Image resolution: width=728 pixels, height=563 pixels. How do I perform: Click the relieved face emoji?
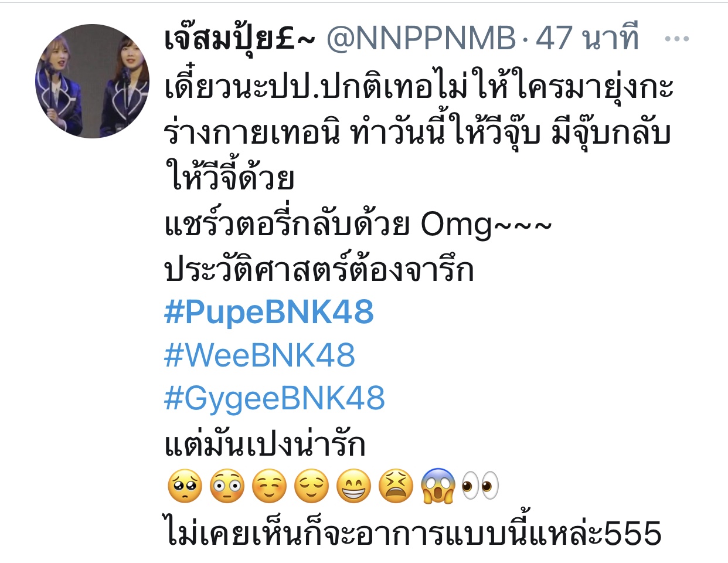coord(311,487)
